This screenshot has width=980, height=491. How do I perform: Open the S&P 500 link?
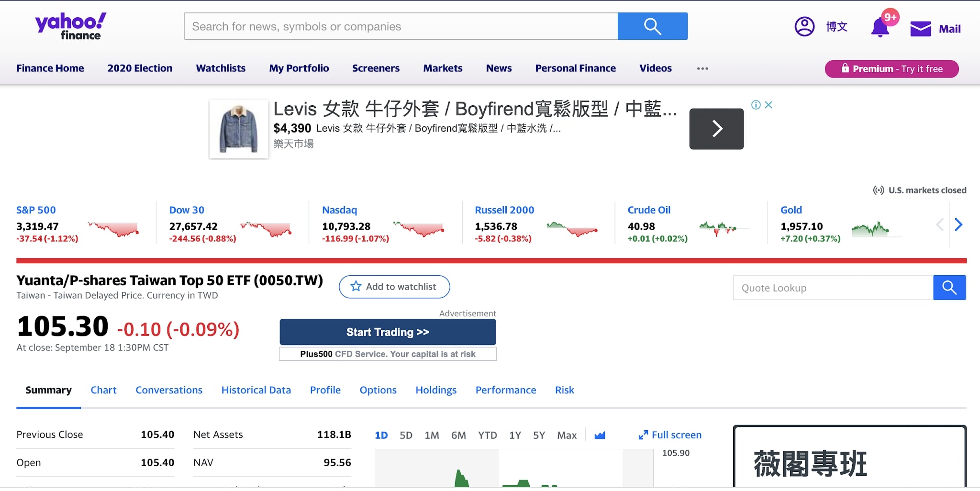[x=36, y=210]
